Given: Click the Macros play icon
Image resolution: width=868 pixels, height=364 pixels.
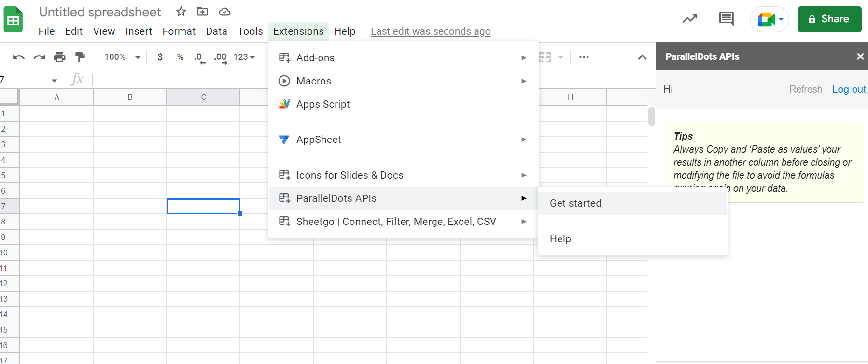Looking at the screenshot, I should click(284, 81).
